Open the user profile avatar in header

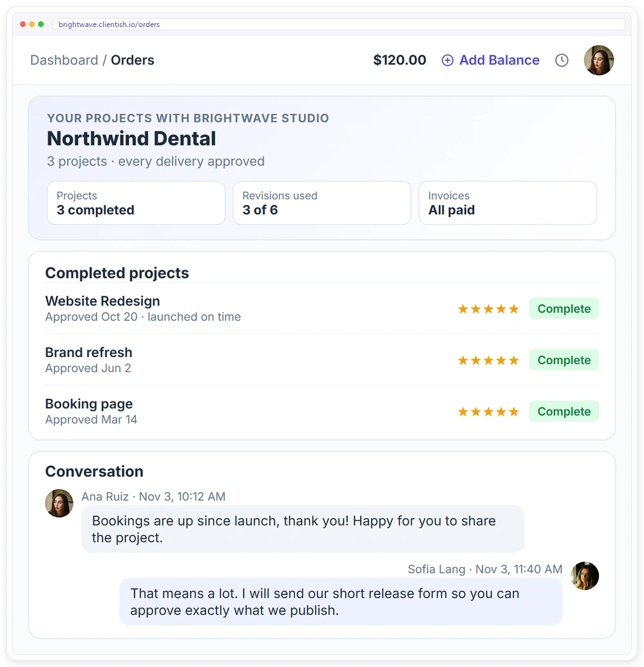[598, 61]
